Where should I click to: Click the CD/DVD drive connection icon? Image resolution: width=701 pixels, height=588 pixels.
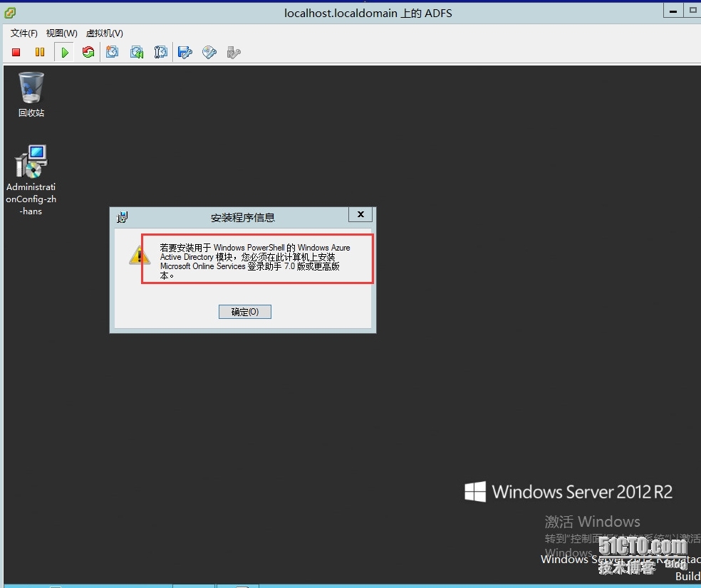click(209, 52)
